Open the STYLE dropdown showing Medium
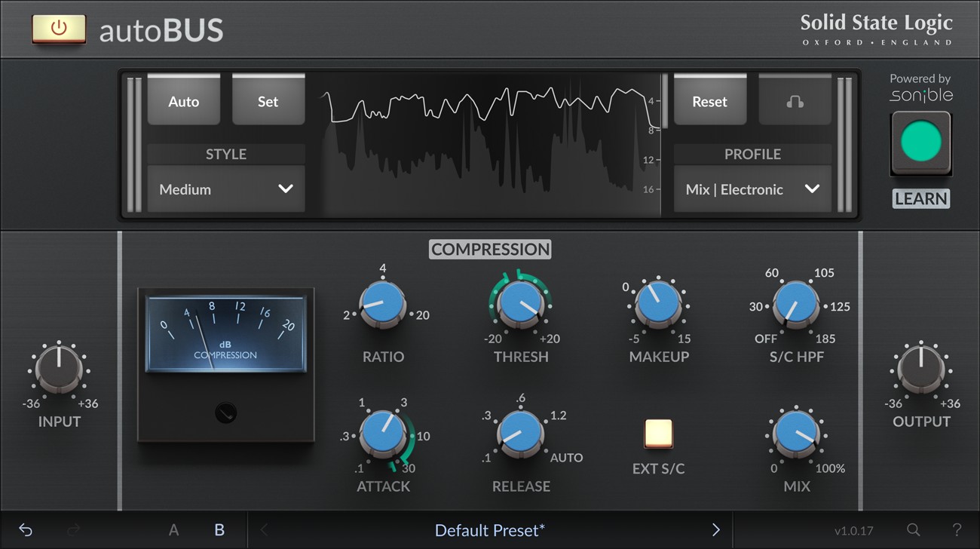Viewport: 980px width, 549px height. click(225, 189)
